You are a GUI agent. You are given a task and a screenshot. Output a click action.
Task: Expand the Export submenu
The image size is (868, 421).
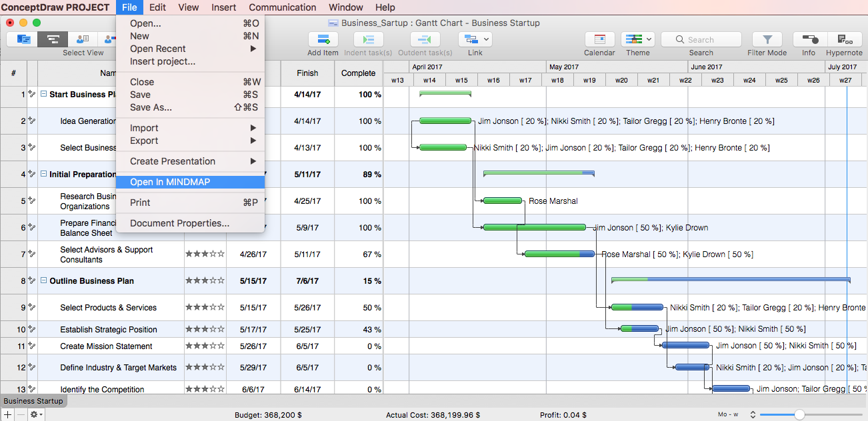(253, 141)
